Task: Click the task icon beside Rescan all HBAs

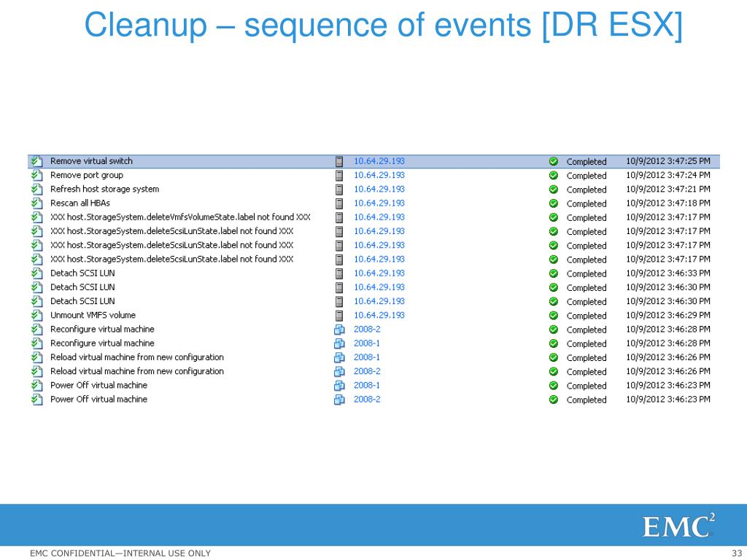Action: [x=36, y=203]
